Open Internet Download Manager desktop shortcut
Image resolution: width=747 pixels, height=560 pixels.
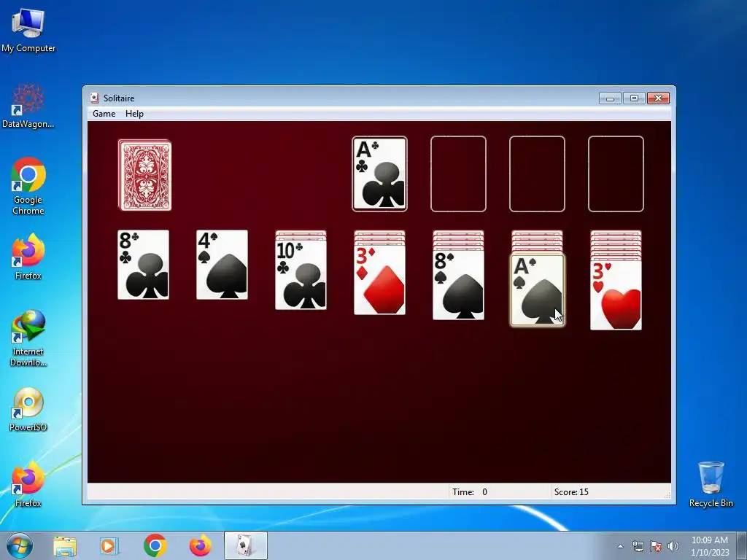(x=28, y=338)
